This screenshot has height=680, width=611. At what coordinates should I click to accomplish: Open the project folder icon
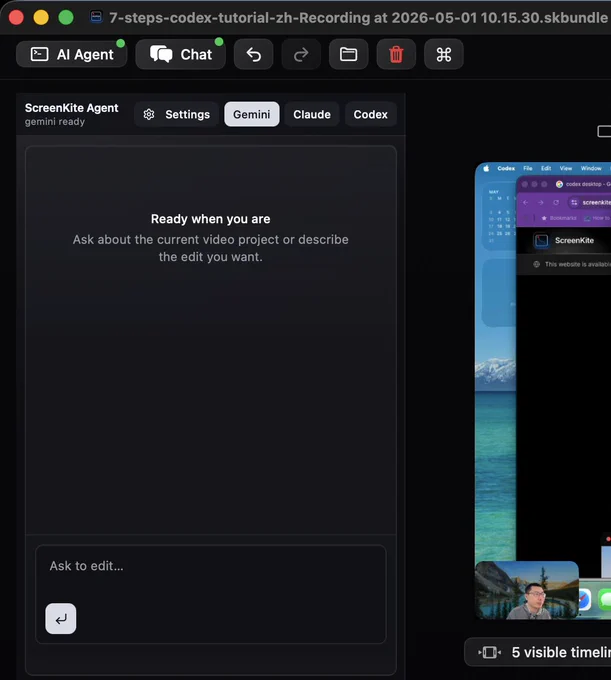349,54
